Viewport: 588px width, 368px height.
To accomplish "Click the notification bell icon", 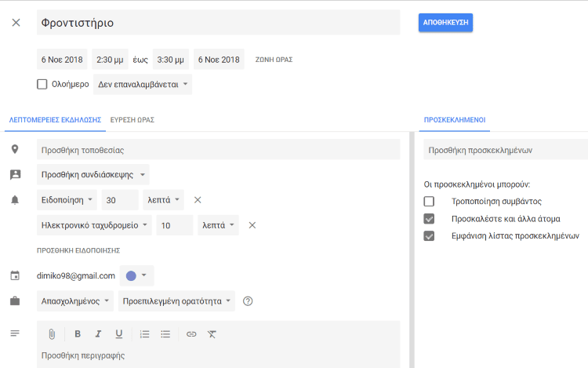I will tap(15, 200).
